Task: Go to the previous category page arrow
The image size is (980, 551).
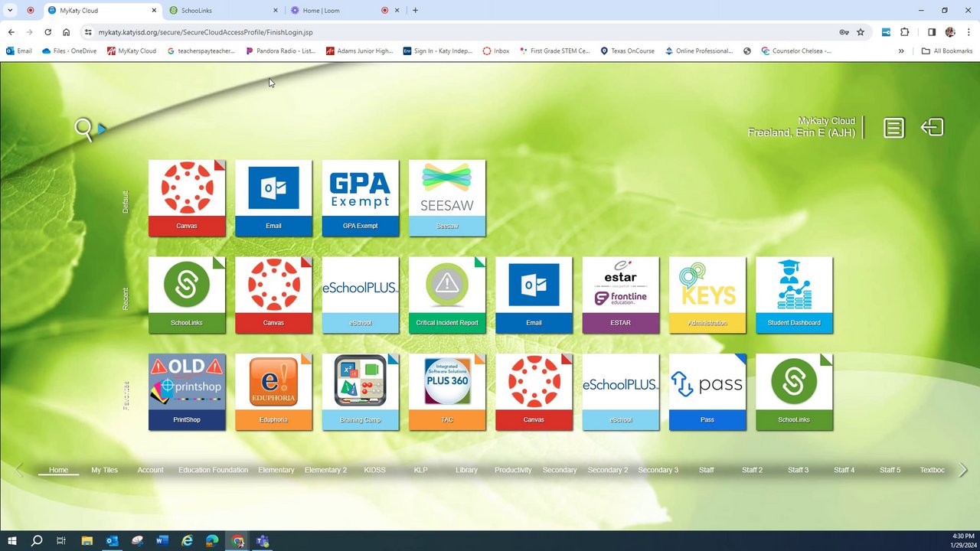Action: 18,470
